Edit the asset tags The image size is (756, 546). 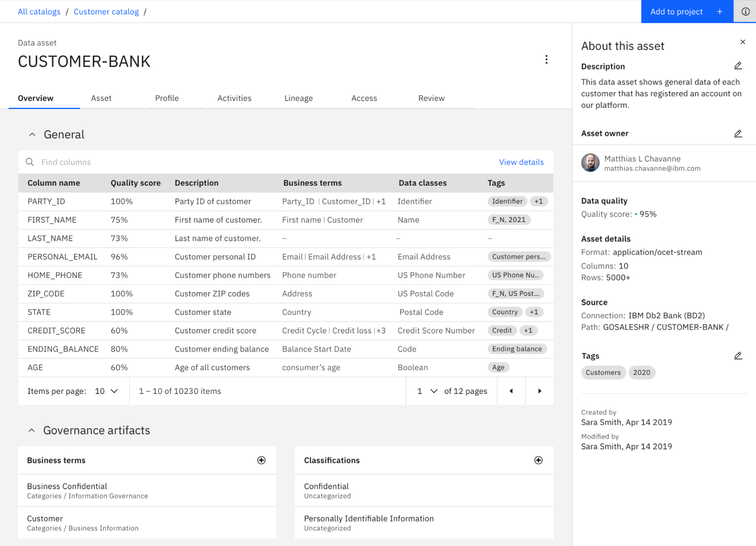pyautogui.click(x=738, y=355)
